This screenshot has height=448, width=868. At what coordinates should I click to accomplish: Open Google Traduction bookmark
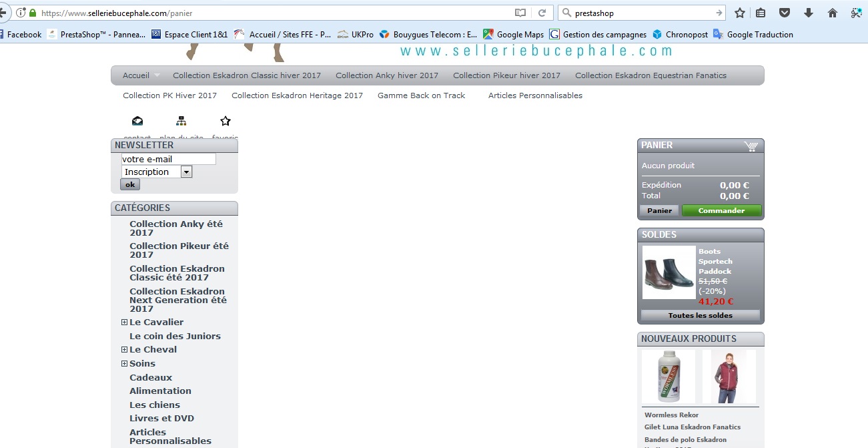(x=753, y=34)
